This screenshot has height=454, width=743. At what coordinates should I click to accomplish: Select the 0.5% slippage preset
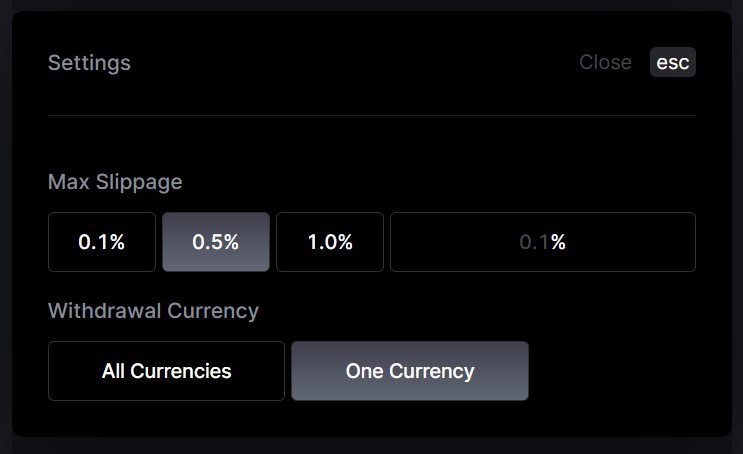tap(216, 242)
